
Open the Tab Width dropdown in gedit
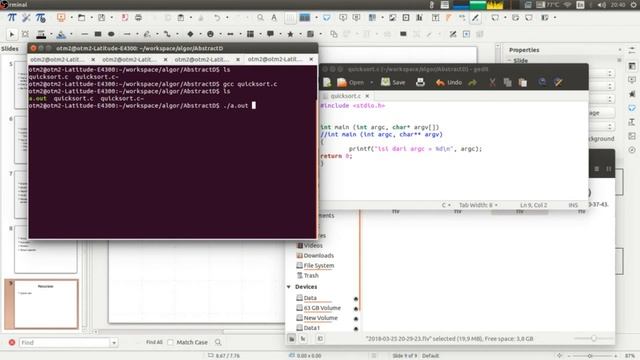pyautogui.click(x=478, y=205)
